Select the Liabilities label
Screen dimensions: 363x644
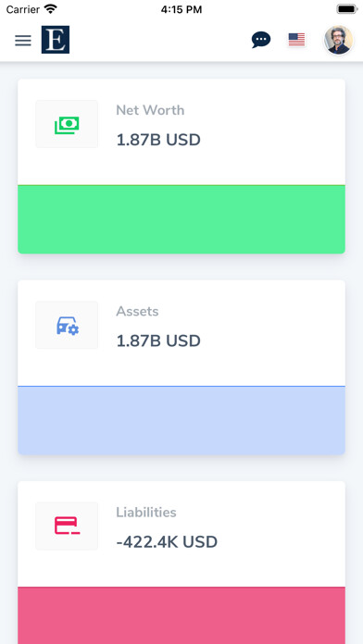point(146,513)
